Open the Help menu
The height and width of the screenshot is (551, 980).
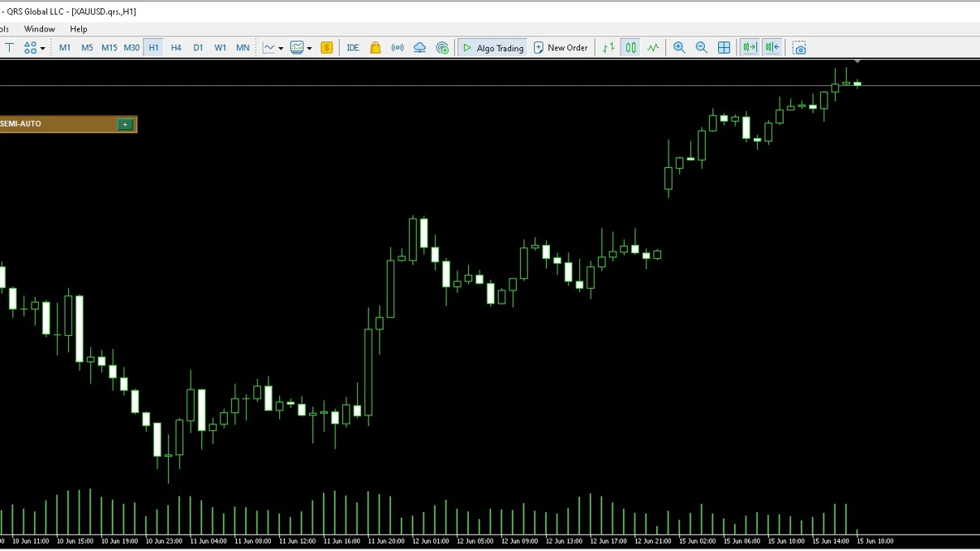pyautogui.click(x=79, y=29)
